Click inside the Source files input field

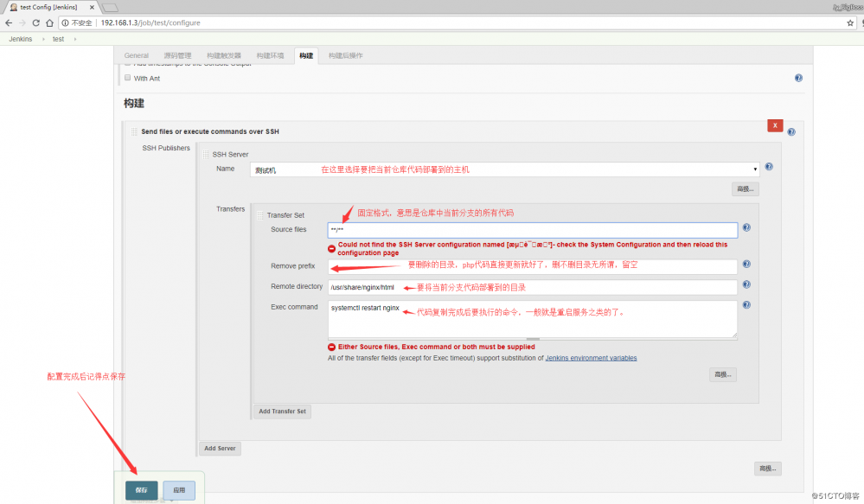[519, 229]
